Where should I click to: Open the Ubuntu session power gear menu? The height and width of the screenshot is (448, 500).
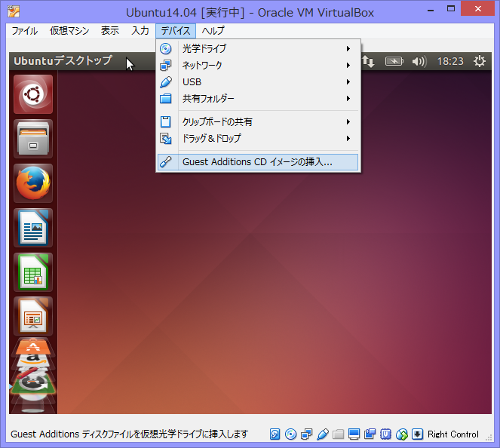(480, 61)
